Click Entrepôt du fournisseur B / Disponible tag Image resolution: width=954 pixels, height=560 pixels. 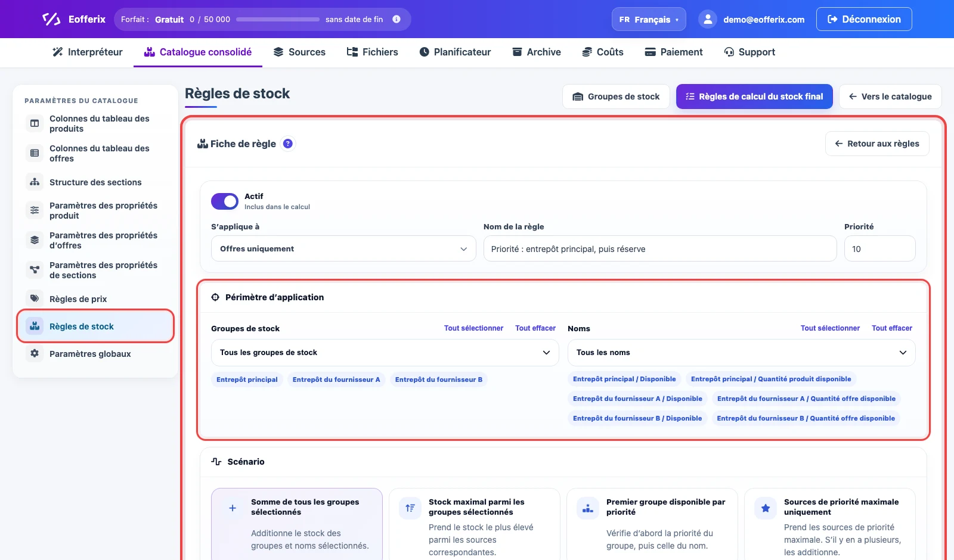pos(637,418)
